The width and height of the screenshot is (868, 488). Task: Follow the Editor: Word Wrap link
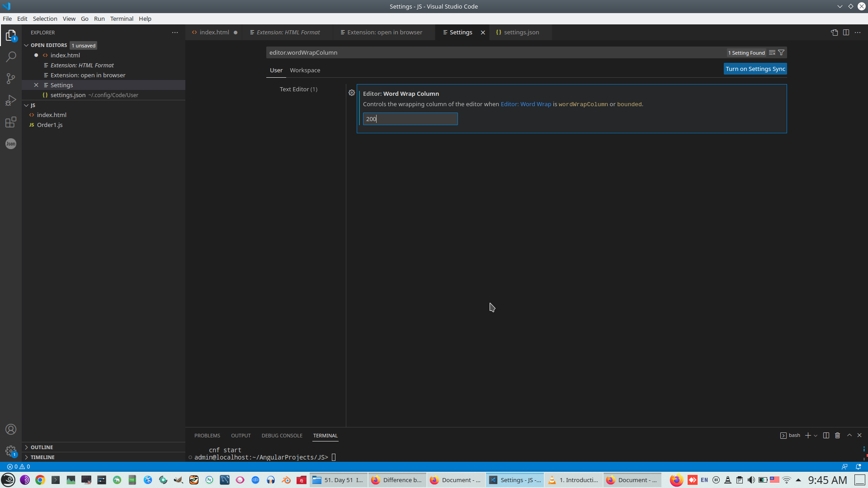526,104
